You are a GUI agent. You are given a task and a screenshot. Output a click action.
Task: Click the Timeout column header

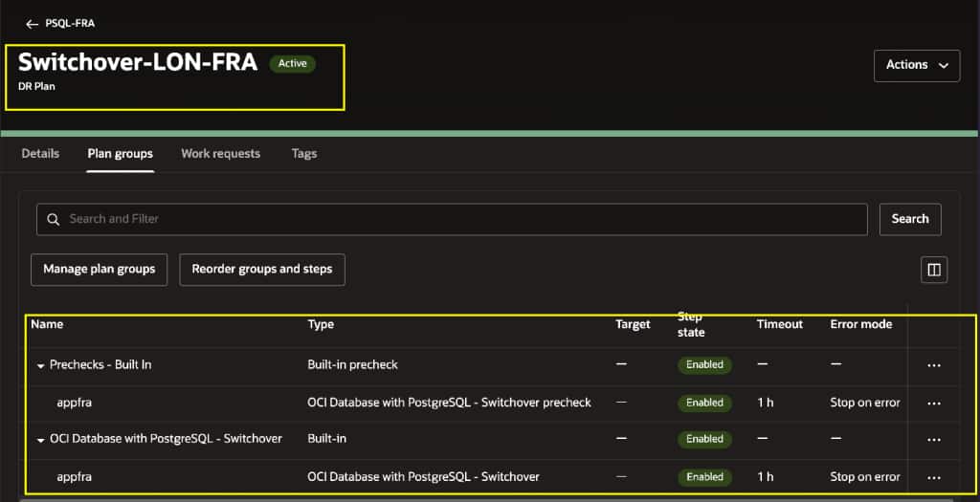point(779,324)
